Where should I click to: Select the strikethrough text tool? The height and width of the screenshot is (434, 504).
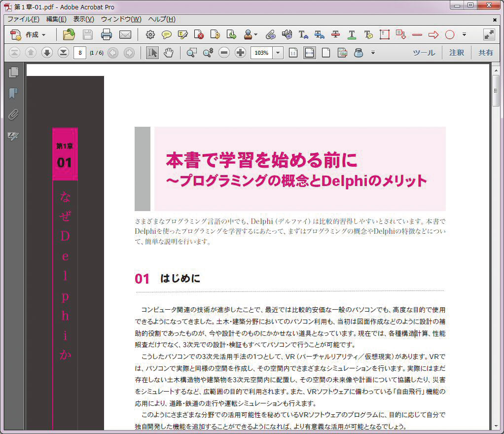[x=335, y=35]
